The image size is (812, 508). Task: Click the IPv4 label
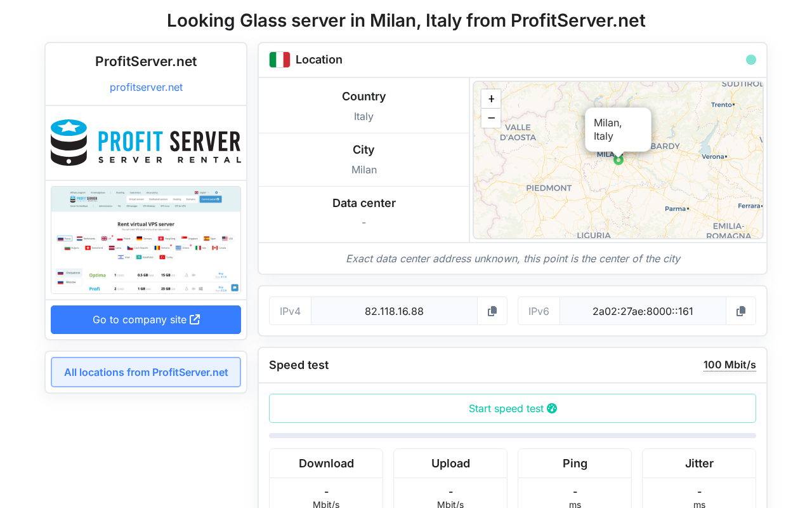coord(290,311)
